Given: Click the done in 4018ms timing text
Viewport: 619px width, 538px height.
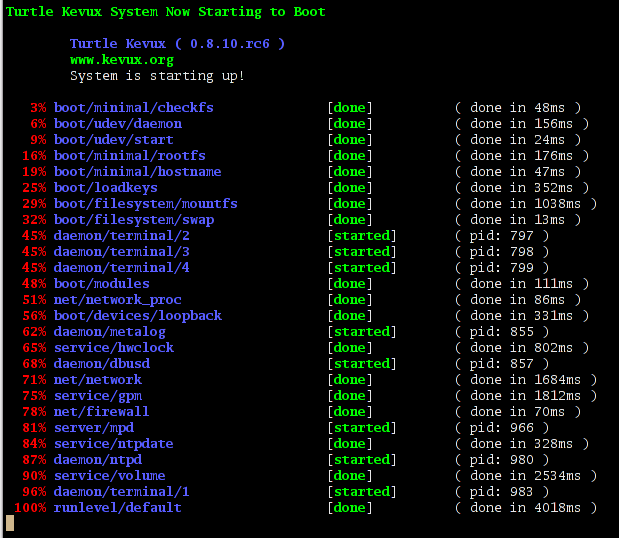Looking at the screenshot, I should pyautogui.click(x=525, y=508).
